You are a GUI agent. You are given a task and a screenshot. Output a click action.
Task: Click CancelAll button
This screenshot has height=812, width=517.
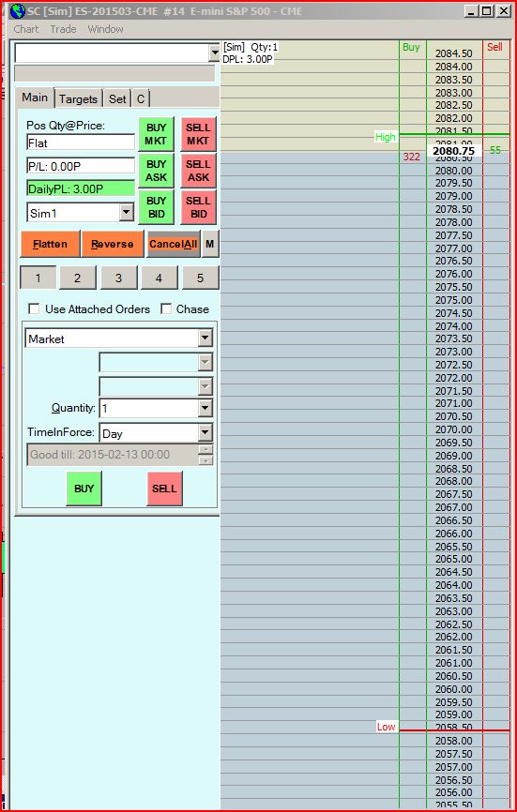coord(173,244)
